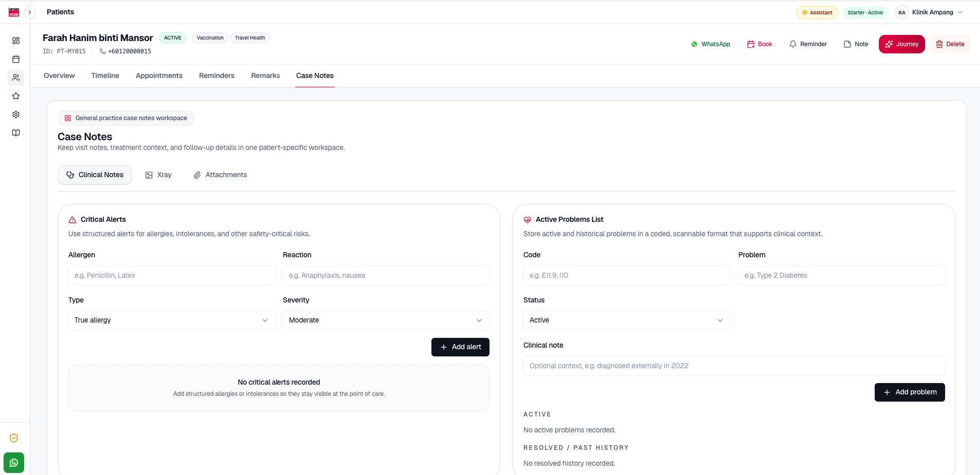Image resolution: width=980 pixels, height=475 pixels.
Task: Send a WhatsApp message to the patient
Action: pyautogui.click(x=710, y=44)
